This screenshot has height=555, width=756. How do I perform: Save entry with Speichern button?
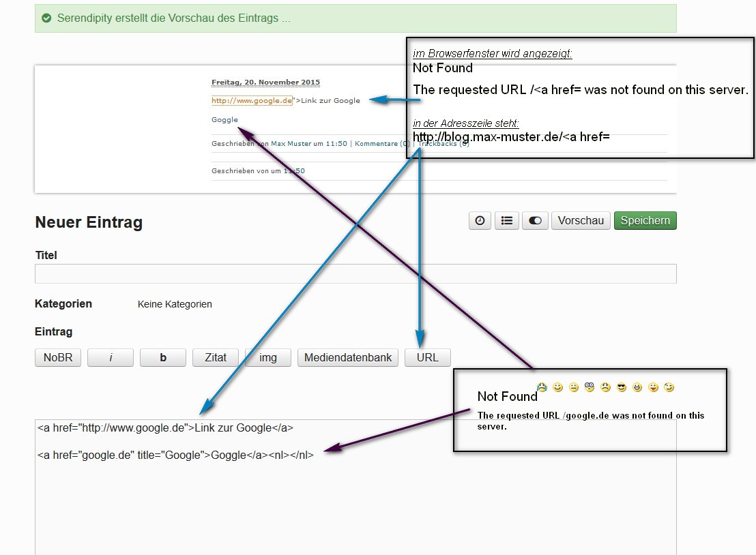[645, 221]
